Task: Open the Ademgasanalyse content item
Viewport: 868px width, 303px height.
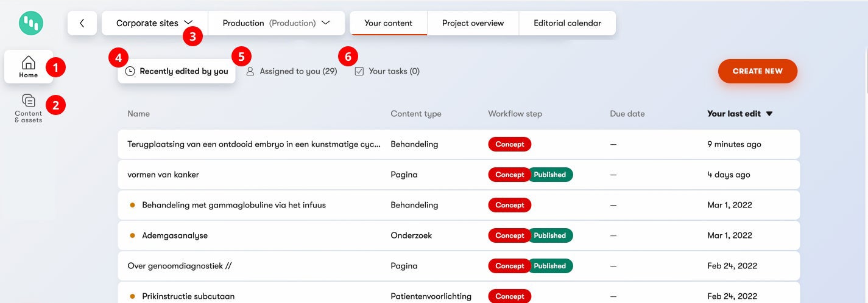Action: [x=175, y=235]
